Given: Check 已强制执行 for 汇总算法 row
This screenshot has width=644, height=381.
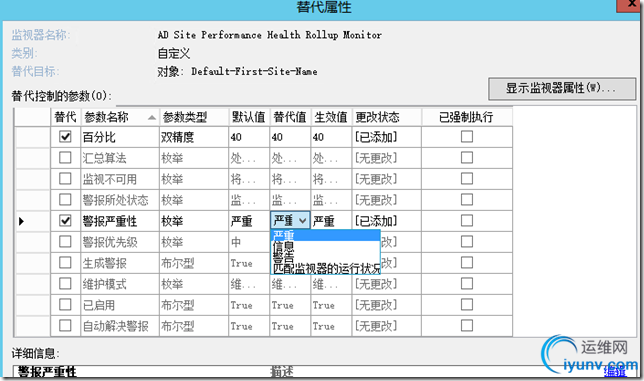Looking at the screenshot, I should click(467, 158).
